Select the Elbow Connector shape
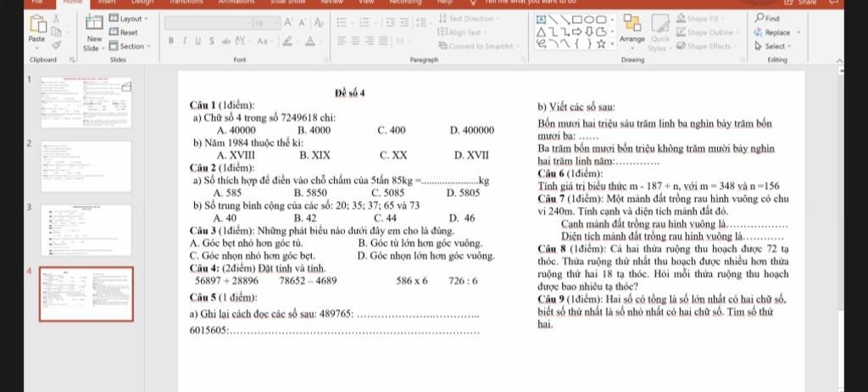Image resolution: width=868 pixels, height=392 pixels. click(554, 32)
